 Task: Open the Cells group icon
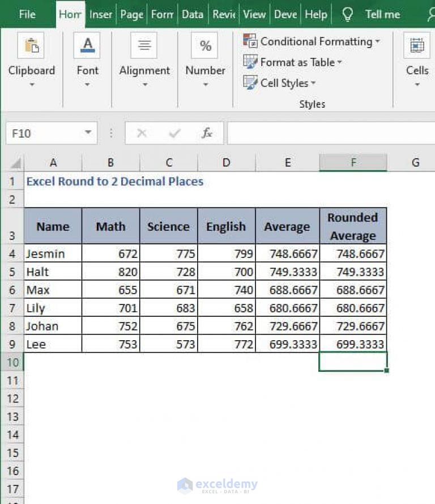click(417, 45)
